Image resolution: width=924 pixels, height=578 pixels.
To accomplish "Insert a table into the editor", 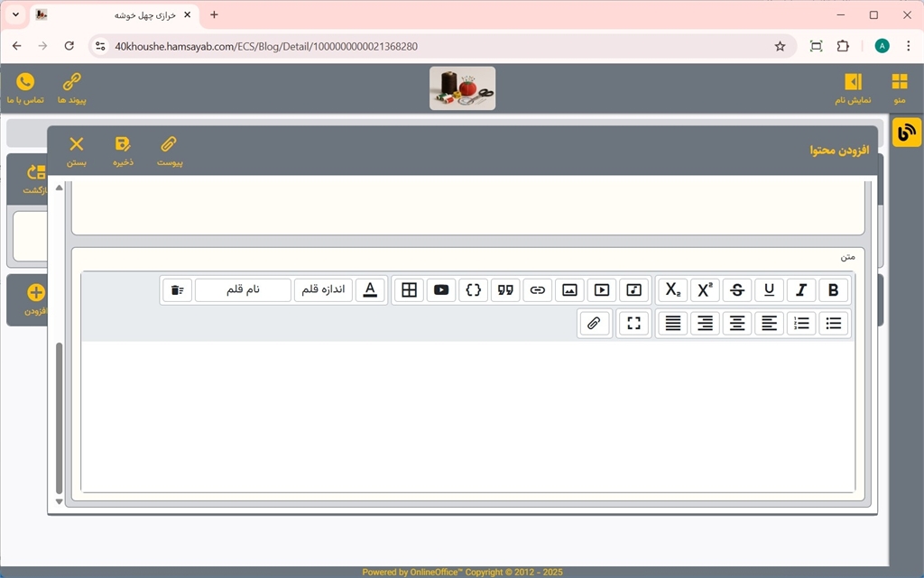I will click(x=409, y=290).
